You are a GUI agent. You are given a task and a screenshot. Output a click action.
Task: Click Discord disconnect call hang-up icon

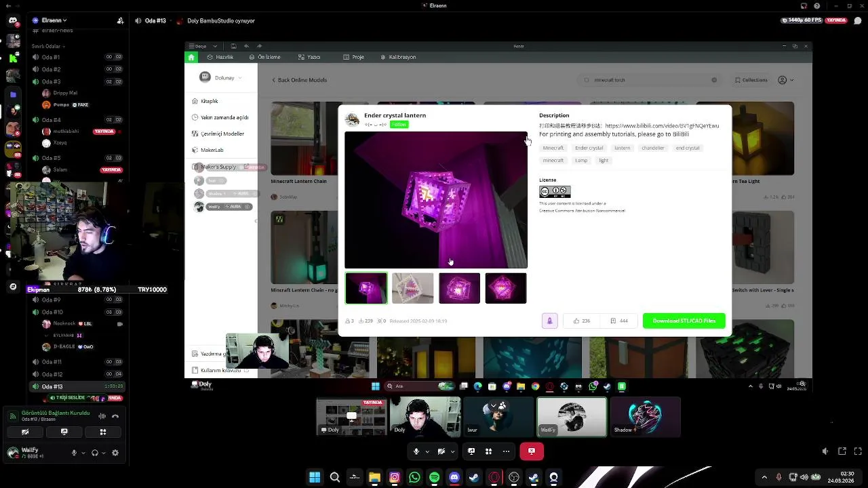[x=115, y=416]
